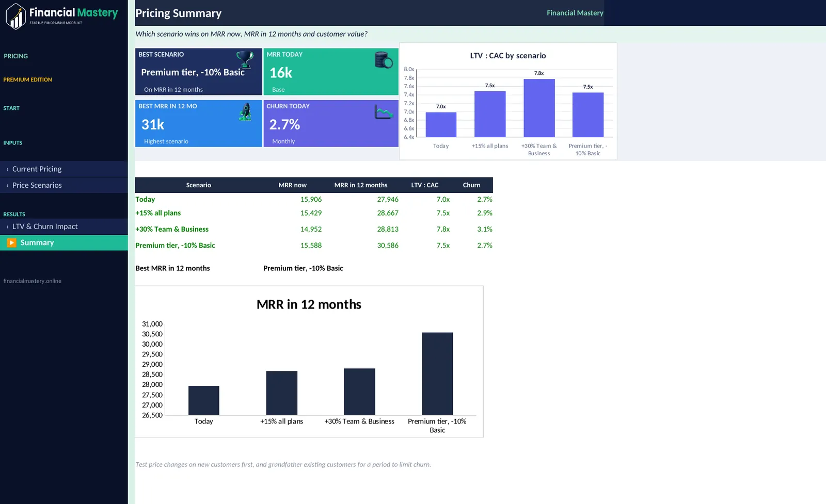Select Premium tier, -10% Basic row label

(175, 246)
